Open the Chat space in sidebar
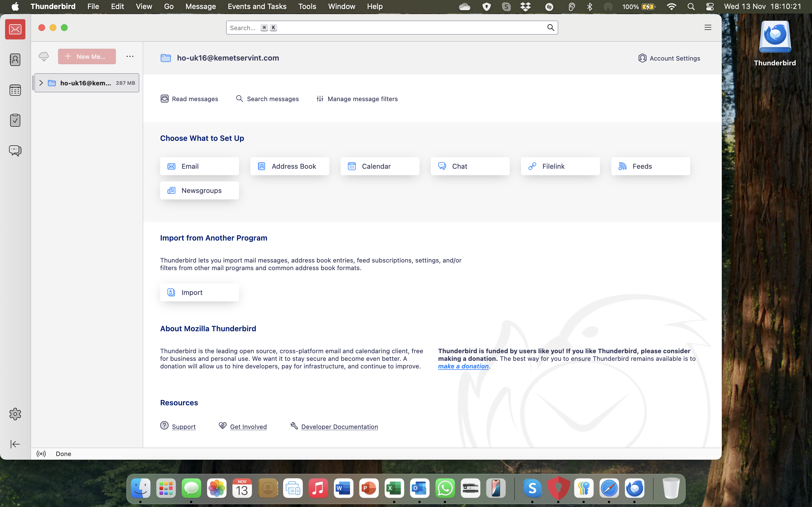Image resolution: width=812 pixels, height=507 pixels. pos(15,150)
